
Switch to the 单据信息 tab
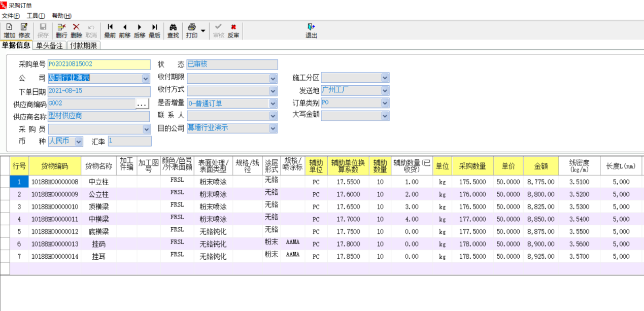click(16, 45)
